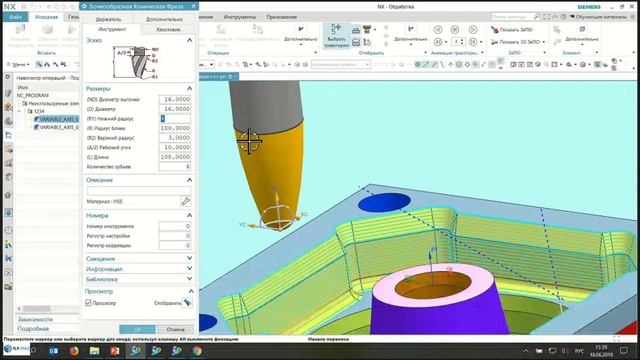Click the Отобразить display tool icon
The width and height of the screenshot is (640, 360).
[x=187, y=302]
